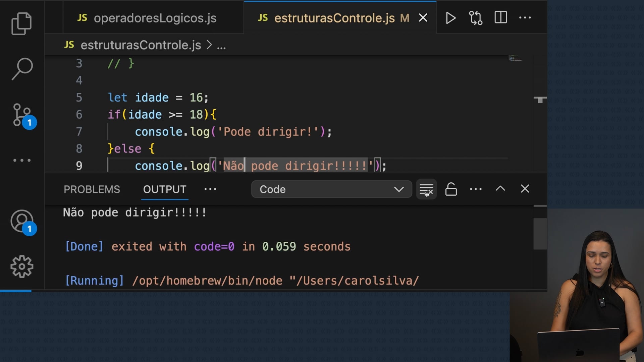This screenshot has width=644, height=362.
Task: Click the output panel scrollbar thumb
Action: tap(540, 234)
